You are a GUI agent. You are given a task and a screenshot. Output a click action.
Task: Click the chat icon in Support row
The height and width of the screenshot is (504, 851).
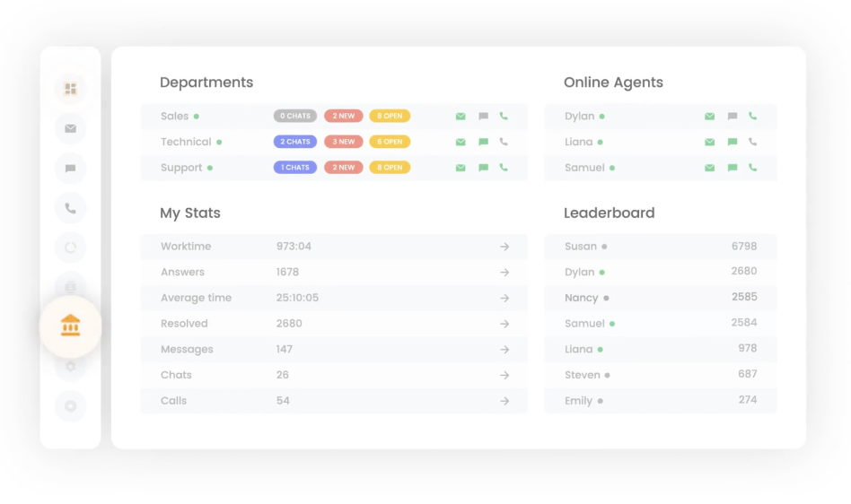(483, 168)
